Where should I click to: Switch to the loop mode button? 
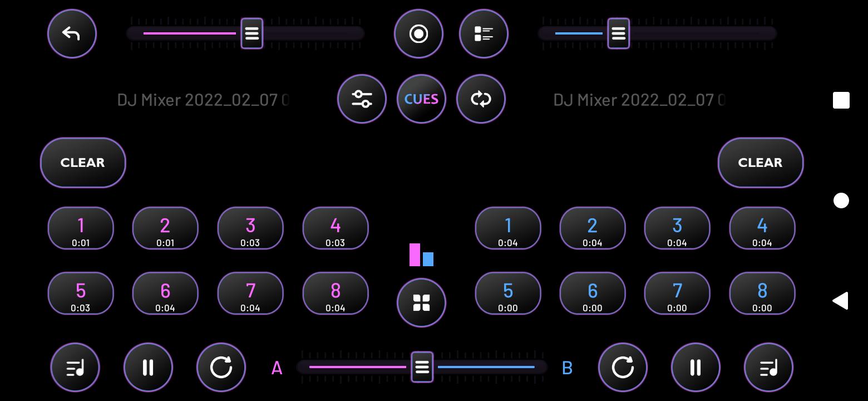click(481, 99)
